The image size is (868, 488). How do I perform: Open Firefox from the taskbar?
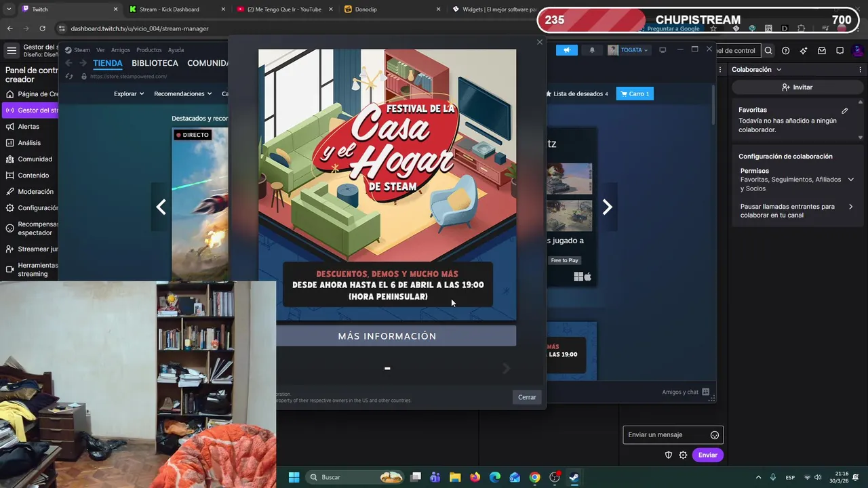coord(475,477)
